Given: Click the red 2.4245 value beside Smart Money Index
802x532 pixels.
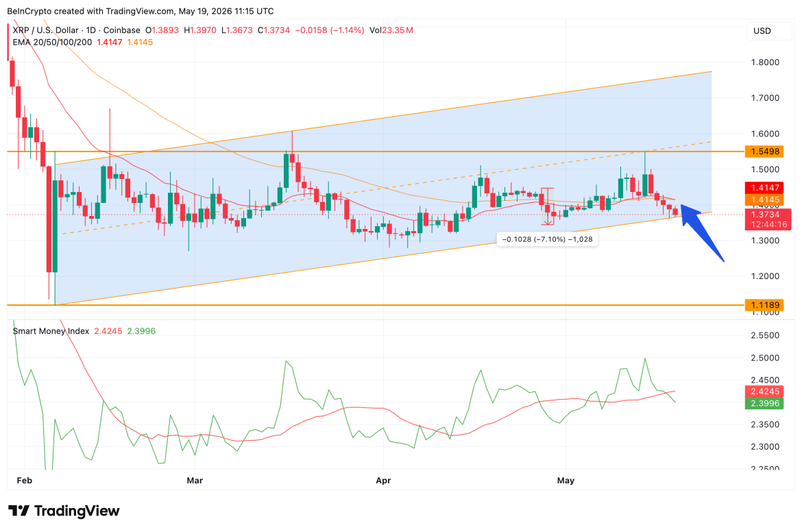Looking at the screenshot, I should 108,331.
